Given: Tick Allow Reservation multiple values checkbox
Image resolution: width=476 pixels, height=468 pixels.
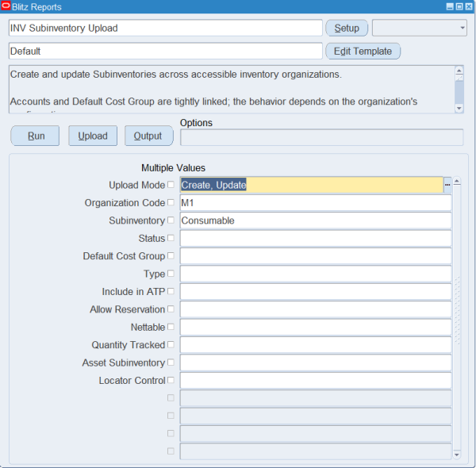Looking at the screenshot, I should click(x=171, y=309).
